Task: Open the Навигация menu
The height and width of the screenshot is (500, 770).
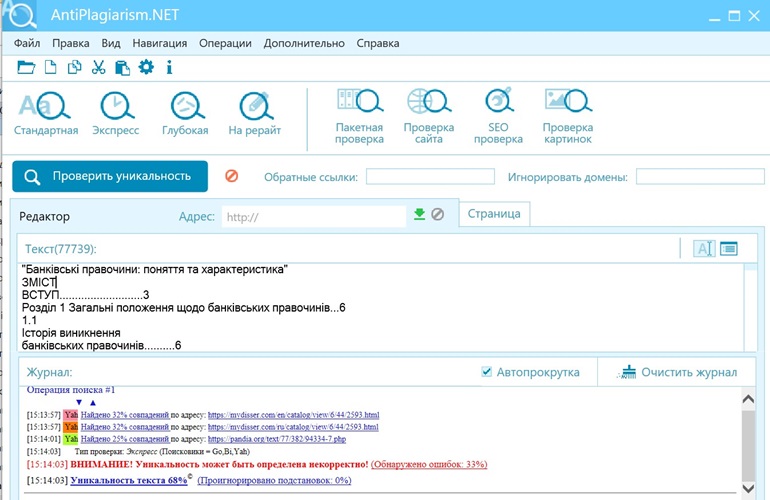Action: tap(160, 43)
